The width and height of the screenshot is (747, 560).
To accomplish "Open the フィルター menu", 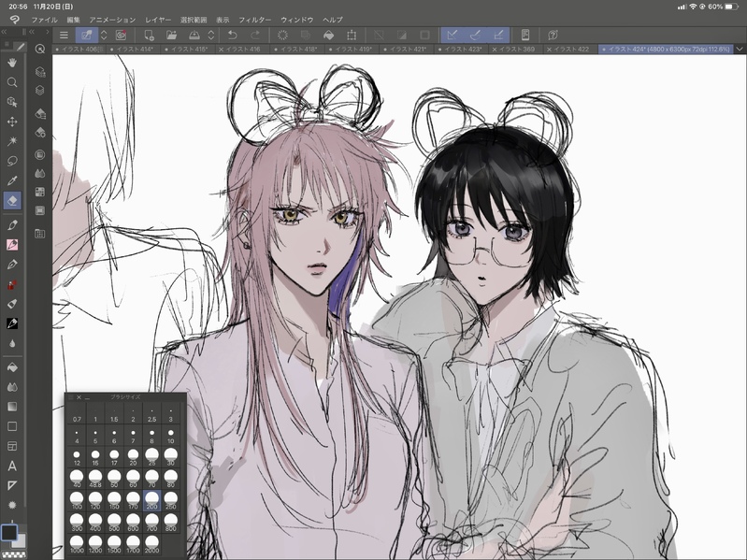I will pyautogui.click(x=254, y=20).
